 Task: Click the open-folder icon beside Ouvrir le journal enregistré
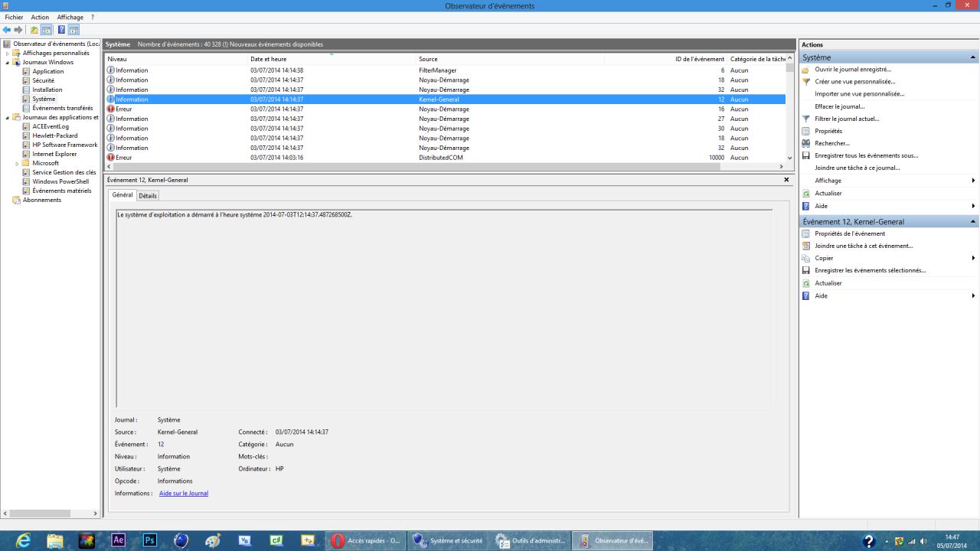coord(805,70)
